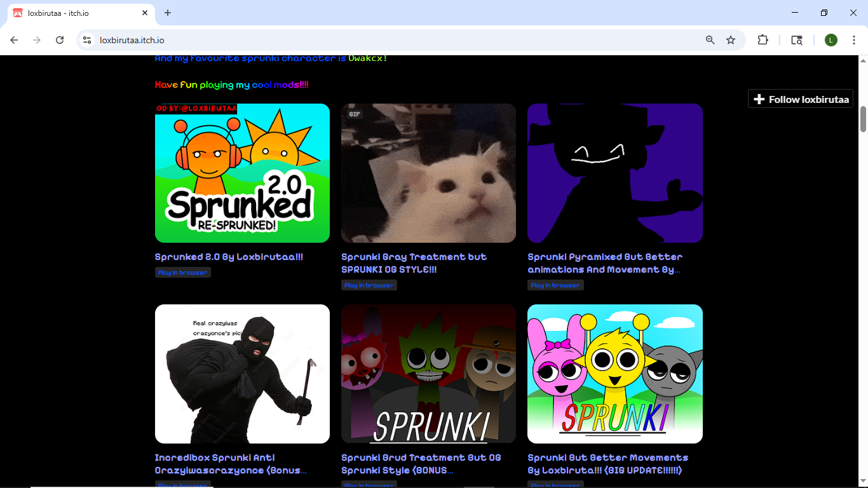
Task: Bookmark this page with the star icon
Action: (731, 40)
